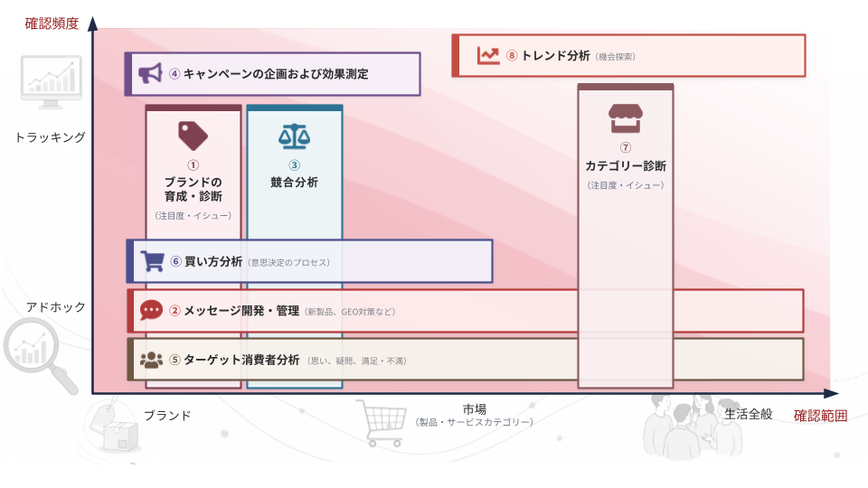Viewport: 868px width, 488px height.
Task: Click the price tag brand icon
Action: [x=193, y=136]
